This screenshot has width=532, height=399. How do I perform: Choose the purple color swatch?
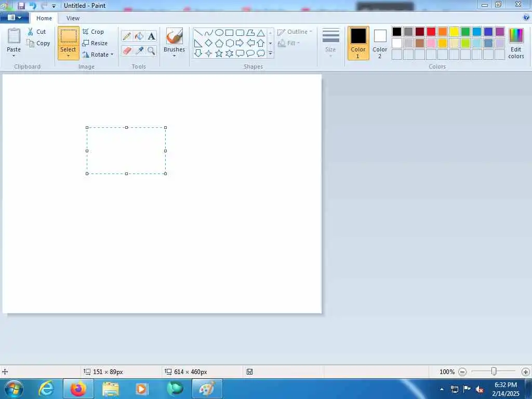[x=500, y=32]
